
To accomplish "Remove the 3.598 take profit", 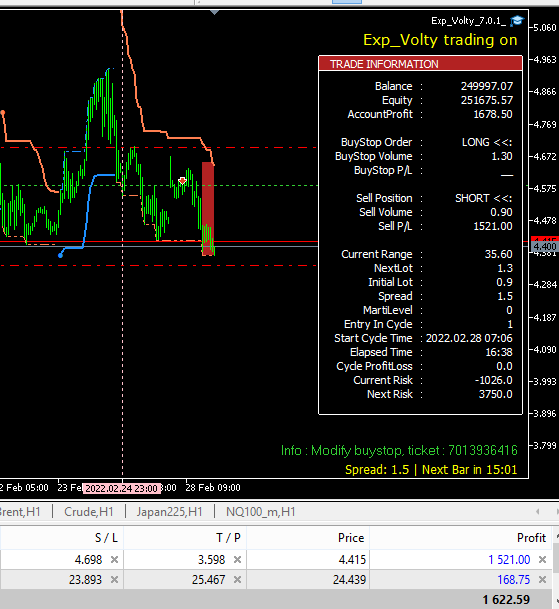I will 237,560.
